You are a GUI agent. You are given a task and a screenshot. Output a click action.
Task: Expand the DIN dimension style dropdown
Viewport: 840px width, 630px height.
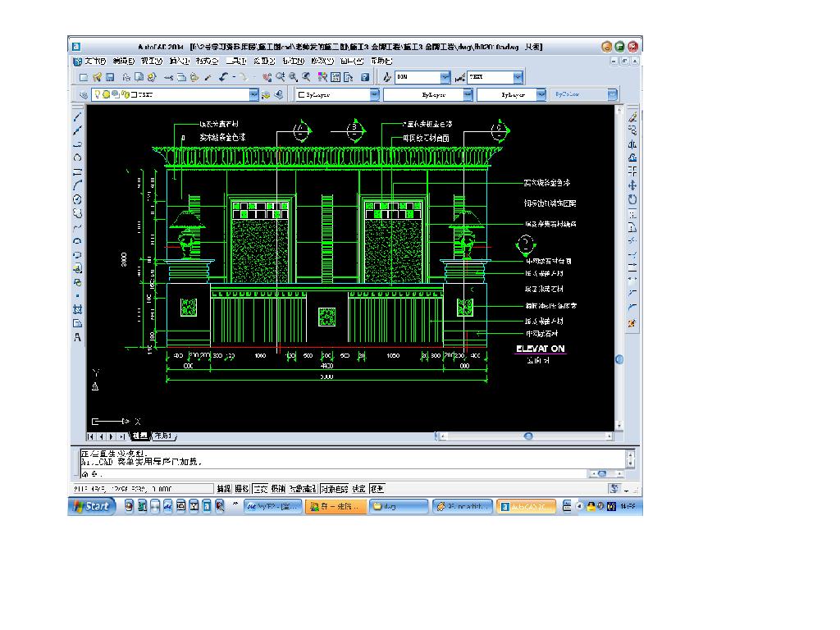[x=445, y=77]
